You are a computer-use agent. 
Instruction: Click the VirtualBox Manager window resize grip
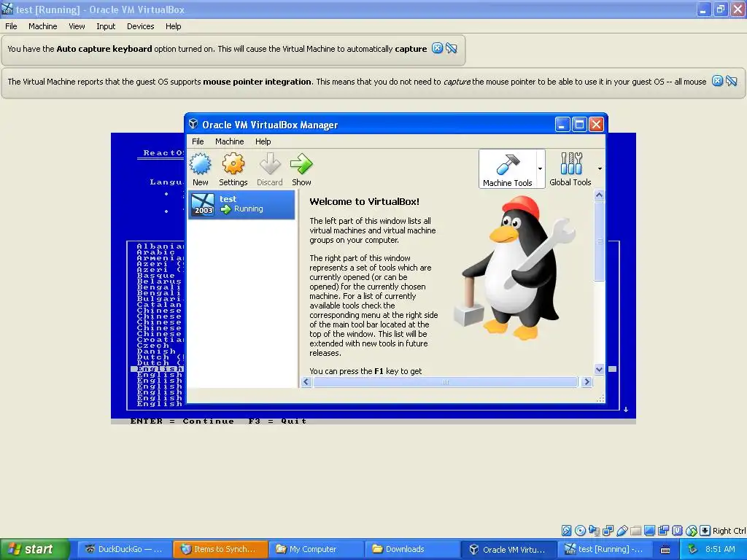(600, 398)
